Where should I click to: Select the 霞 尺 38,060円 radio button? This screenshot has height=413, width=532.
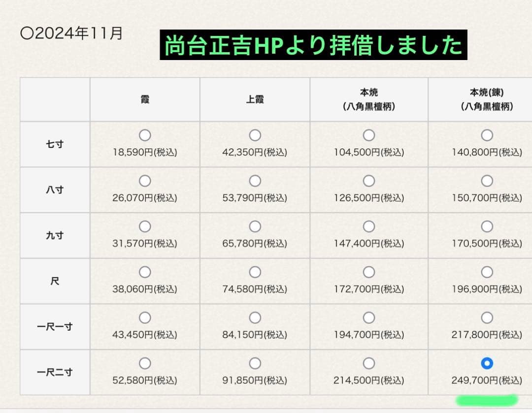[145, 272]
